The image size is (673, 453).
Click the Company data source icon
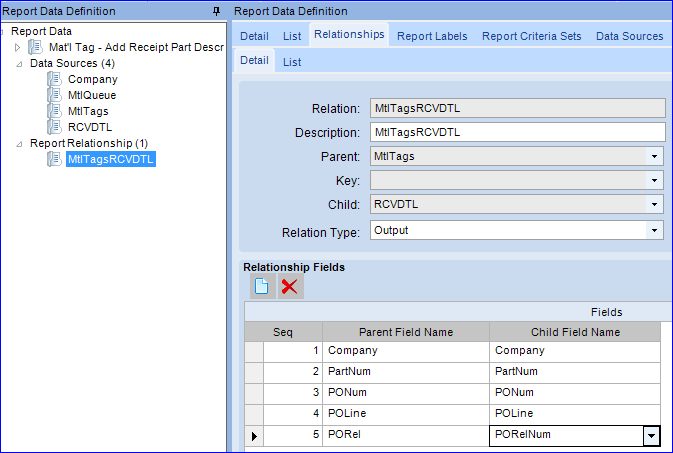pyautogui.click(x=54, y=79)
